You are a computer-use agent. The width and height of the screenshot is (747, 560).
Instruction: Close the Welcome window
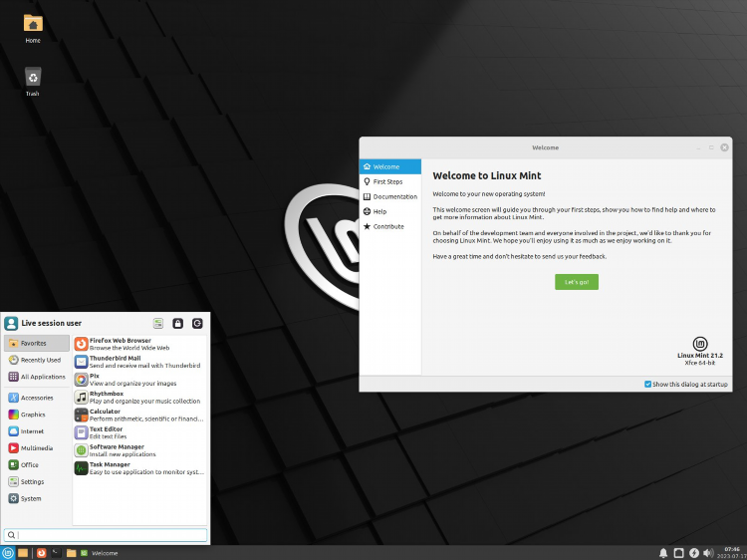pyautogui.click(x=724, y=147)
